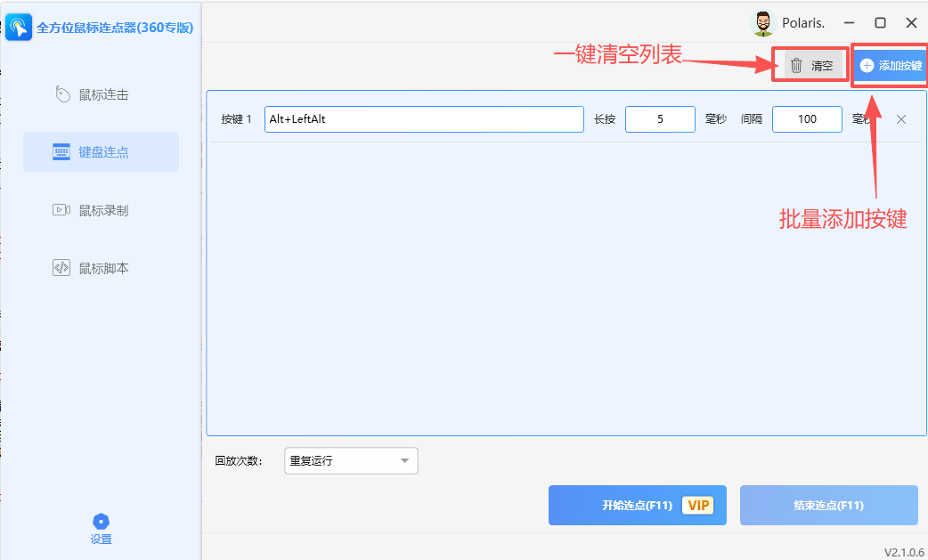Click the trash icon inside the 清空 button
This screenshot has height=560, width=928.
796,64
